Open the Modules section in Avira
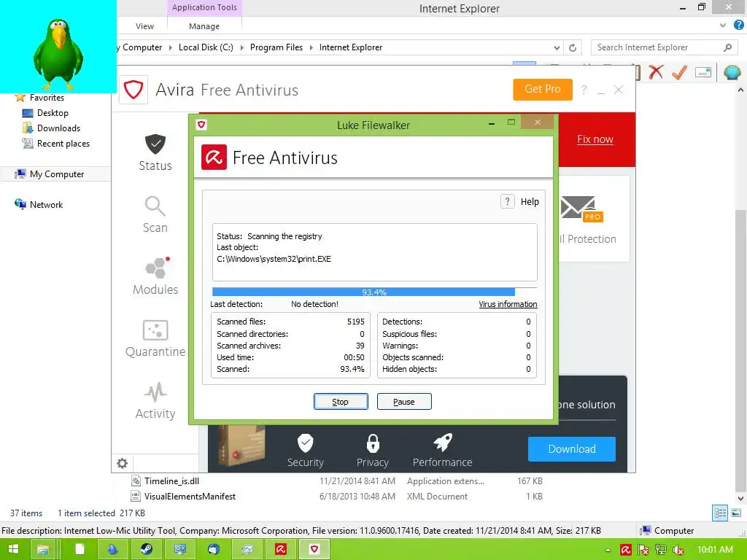Screen dimensions: 747x560 pyautogui.click(x=155, y=276)
